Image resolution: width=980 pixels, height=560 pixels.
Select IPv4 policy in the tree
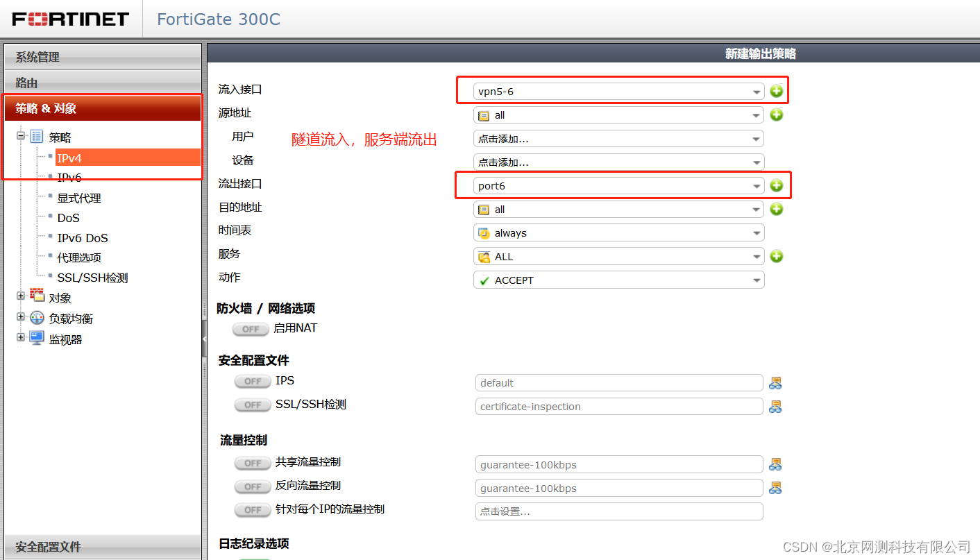pyautogui.click(x=128, y=158)
